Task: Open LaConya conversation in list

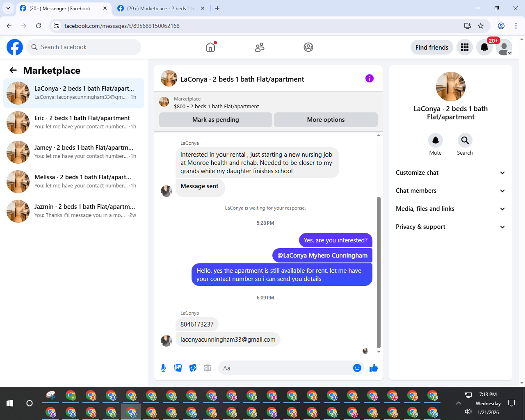Action: click(x=74, y=93)
